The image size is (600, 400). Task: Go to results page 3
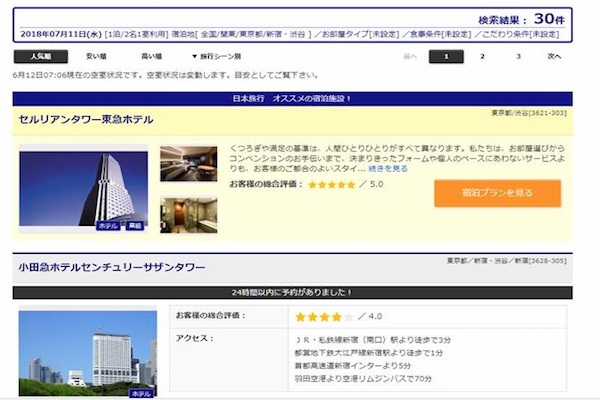(x=518, y=57)
